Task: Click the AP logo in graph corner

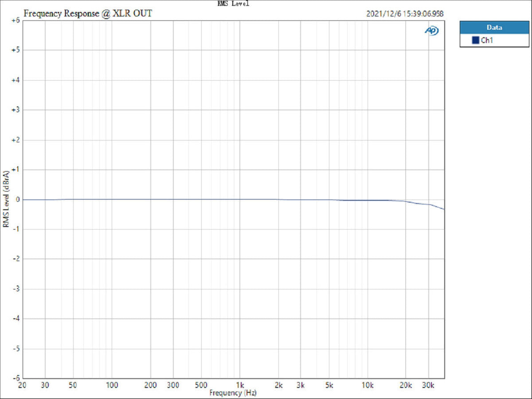Action: [432, 31]
